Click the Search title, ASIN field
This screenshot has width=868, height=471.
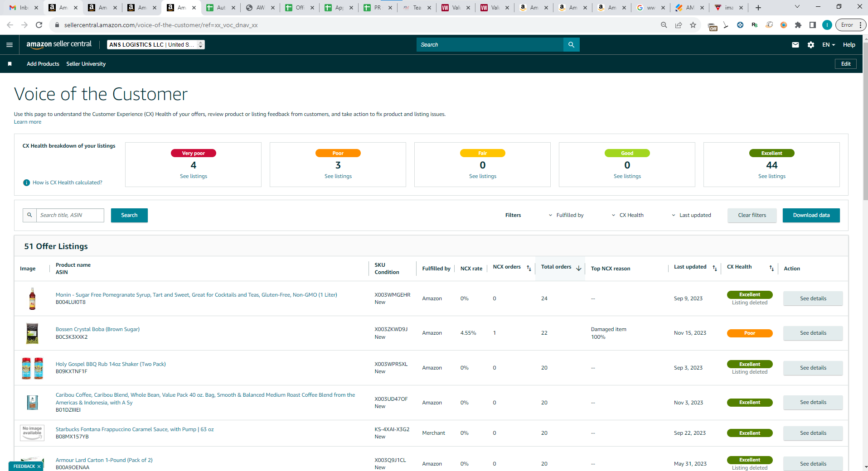pos(70,215)
